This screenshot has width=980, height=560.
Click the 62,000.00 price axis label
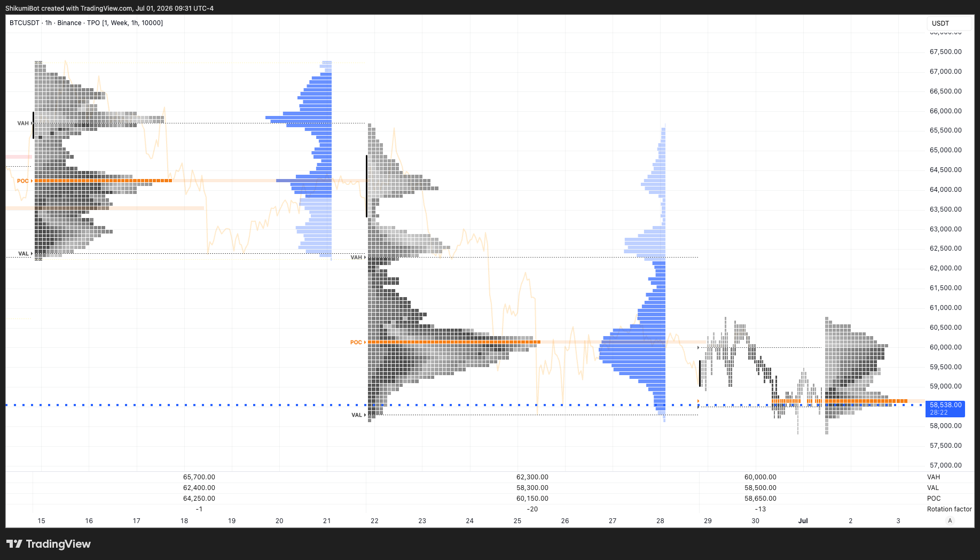point(945,268)
